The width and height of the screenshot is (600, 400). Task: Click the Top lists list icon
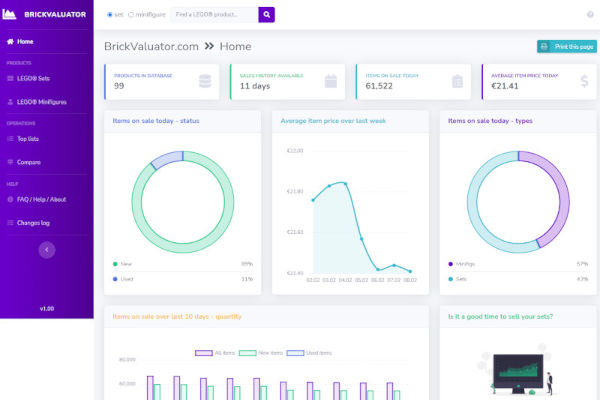[10, 139]
